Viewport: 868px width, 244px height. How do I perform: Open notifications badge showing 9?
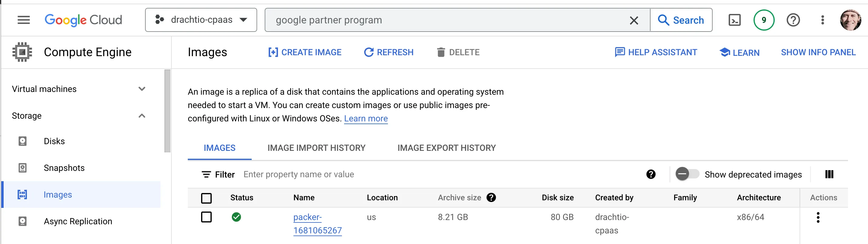(x=764, y=20)
